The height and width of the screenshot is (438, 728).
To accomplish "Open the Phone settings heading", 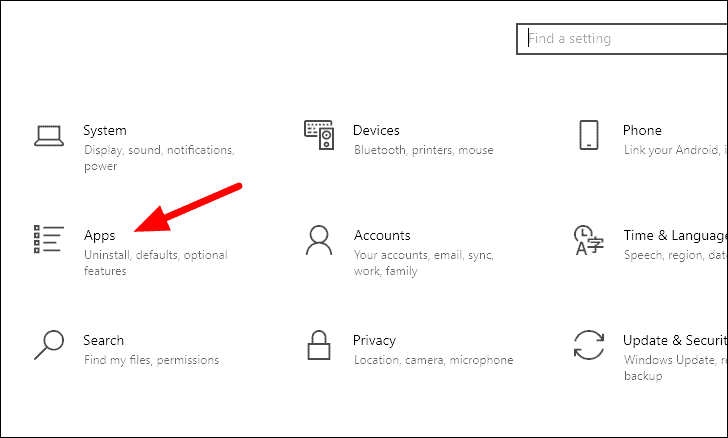I will [642, 131].
